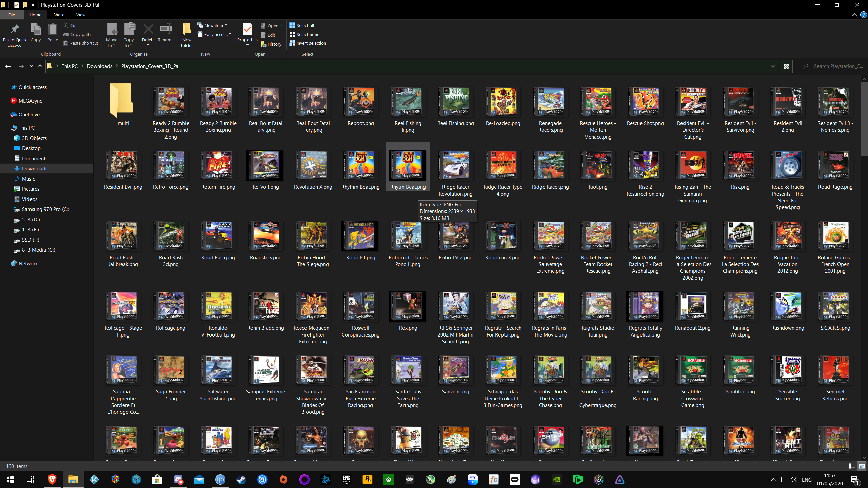Go up one folder level arrow
Viewport: 868px width, 488px height.
pos(40,66)
